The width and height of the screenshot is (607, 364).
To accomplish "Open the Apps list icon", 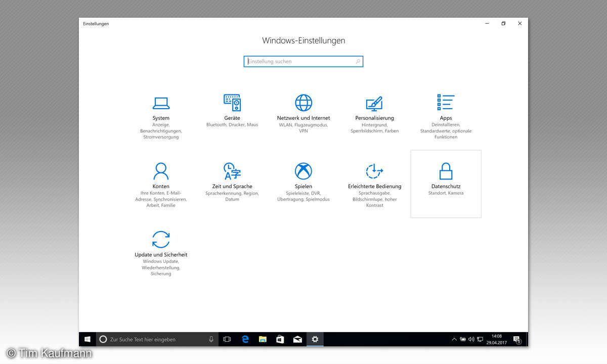I will pos(446,103).
